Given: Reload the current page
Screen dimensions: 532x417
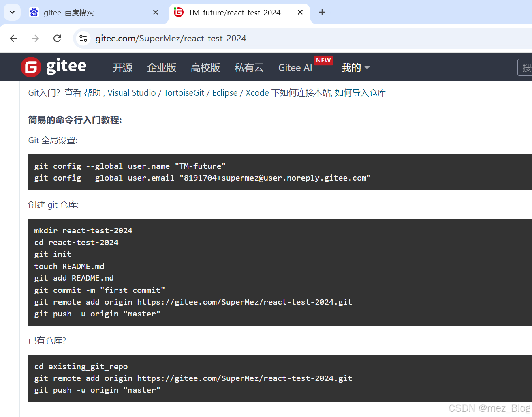Looking at the screenshot, I should pyautogui.click(x=57, y=38).
